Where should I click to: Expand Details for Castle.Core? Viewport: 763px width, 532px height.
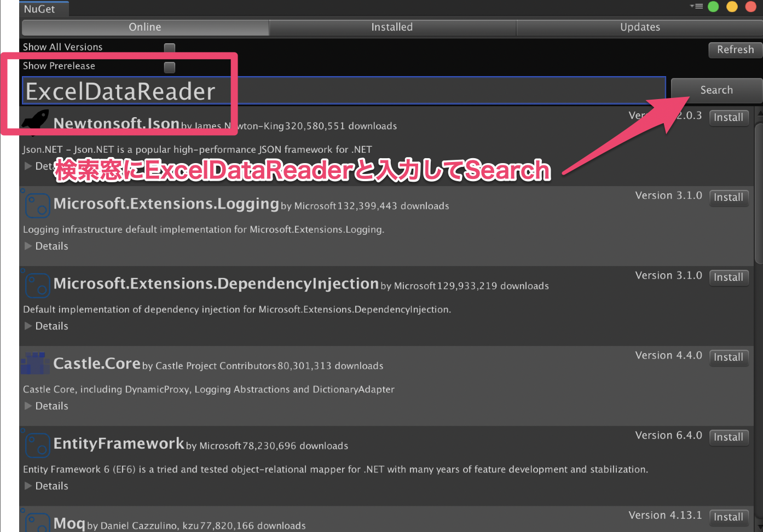47,406
